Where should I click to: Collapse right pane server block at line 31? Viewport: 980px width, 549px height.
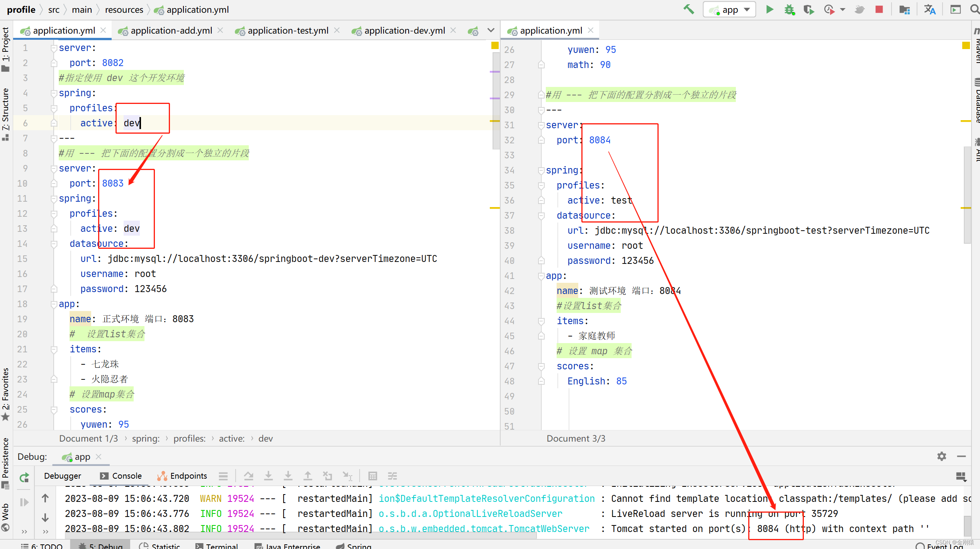click(541, 125)
